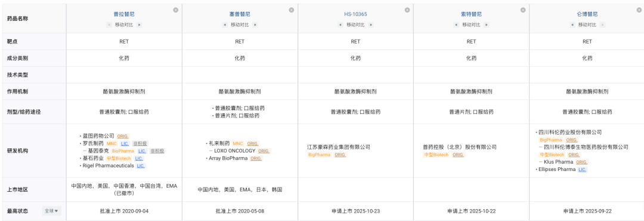
Task: Click 礼来制药 organization name
Action: [219, 144]
